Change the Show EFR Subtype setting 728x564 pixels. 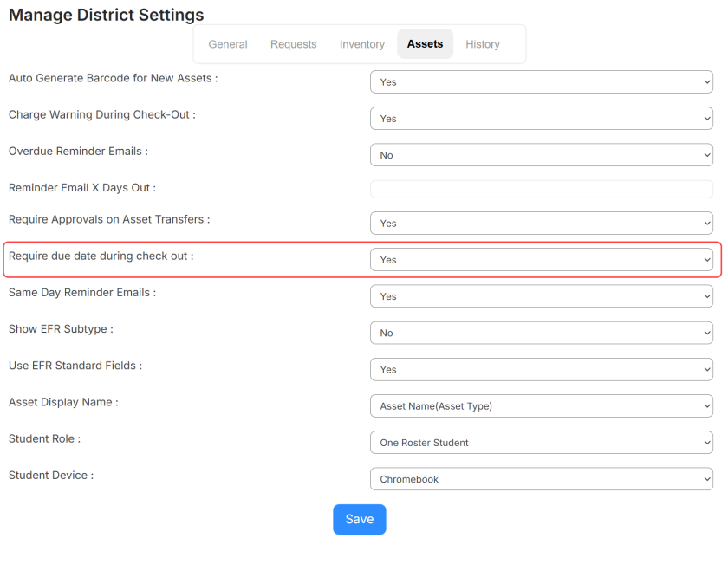(x=541, y=333)
